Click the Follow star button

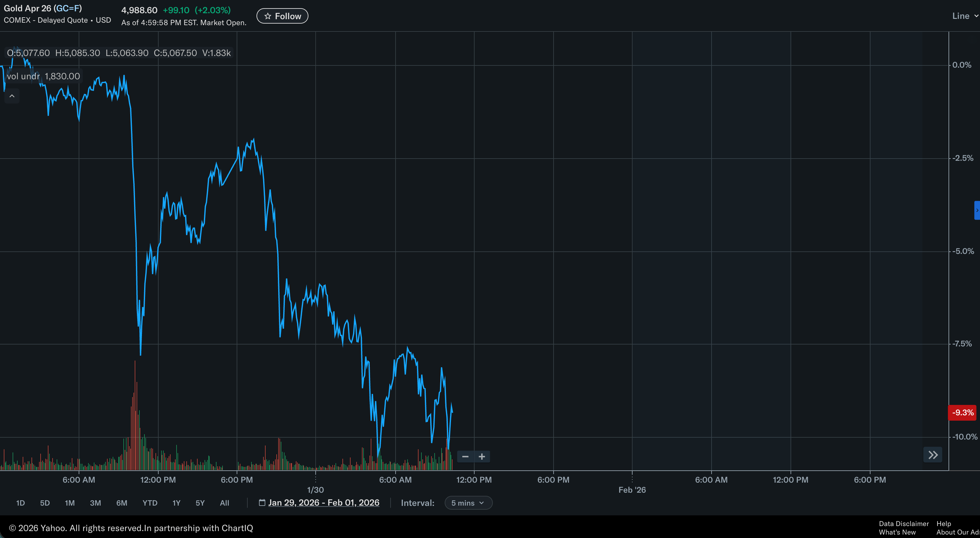(x=282, y=16)
